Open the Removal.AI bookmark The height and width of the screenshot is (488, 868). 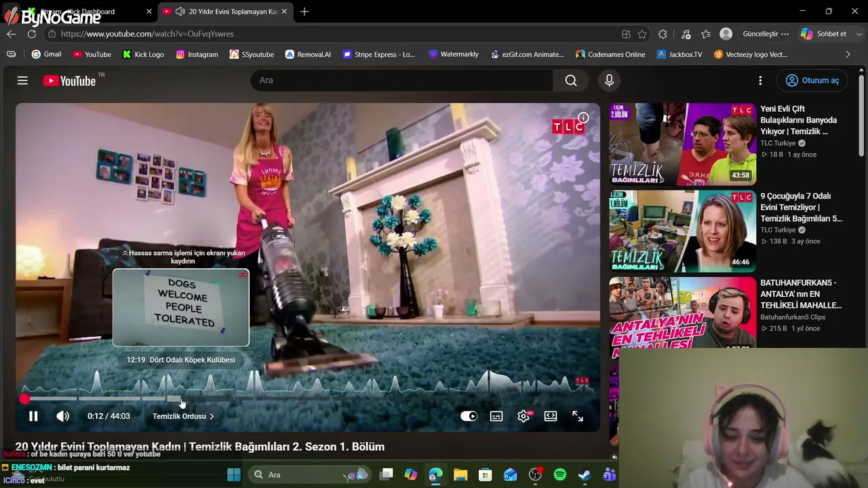[308, 54]
